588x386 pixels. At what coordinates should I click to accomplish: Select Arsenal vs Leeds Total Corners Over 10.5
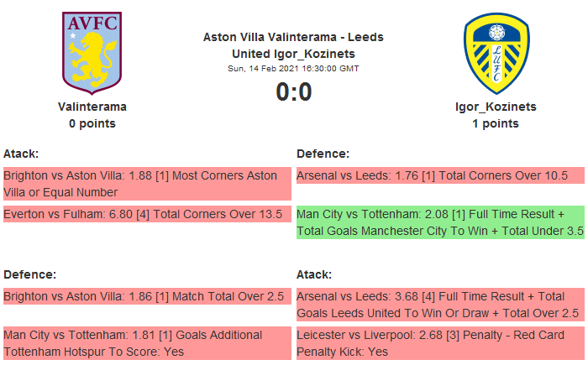pos(440,175)
